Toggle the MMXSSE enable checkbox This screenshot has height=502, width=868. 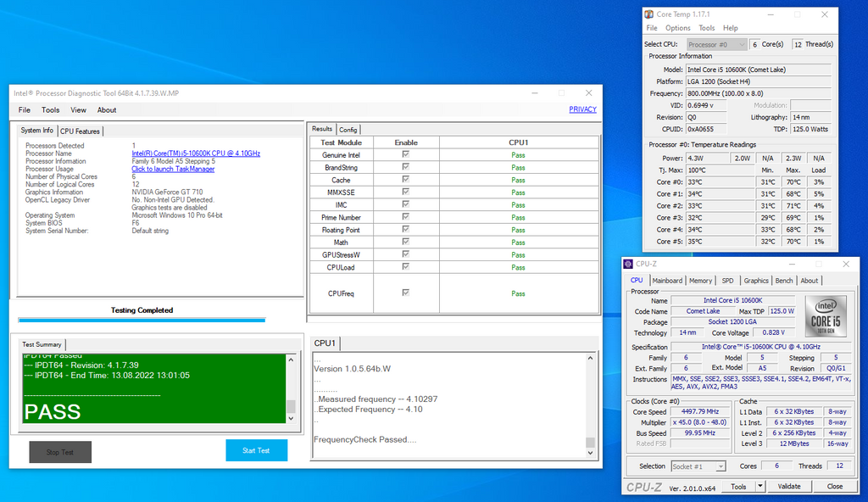point(406,192)
